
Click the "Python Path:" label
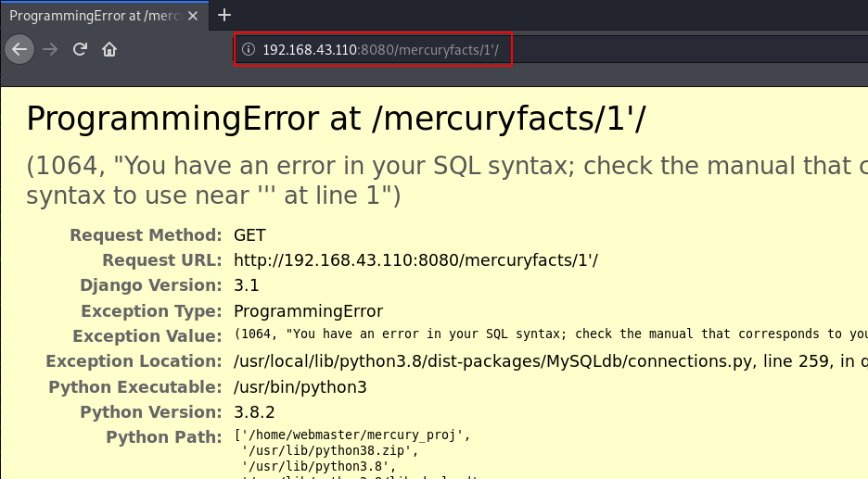click(x=164, y=437)
